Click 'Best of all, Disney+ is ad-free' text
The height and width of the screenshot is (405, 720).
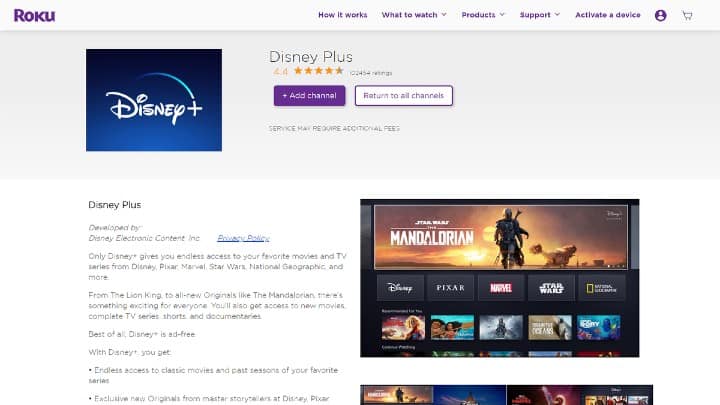click(142, 334)
